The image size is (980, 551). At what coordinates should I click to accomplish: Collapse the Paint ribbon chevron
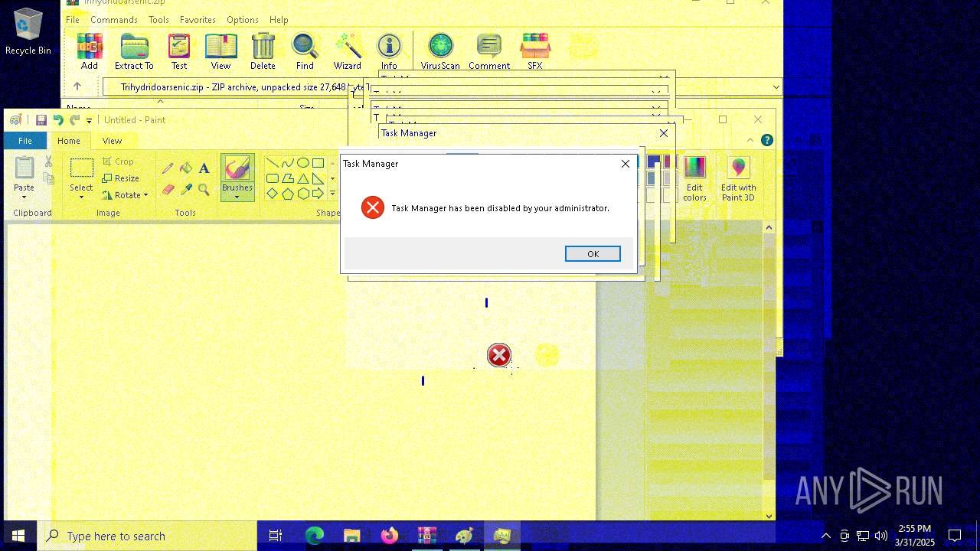pyautogui.click(x=750, y=140)
